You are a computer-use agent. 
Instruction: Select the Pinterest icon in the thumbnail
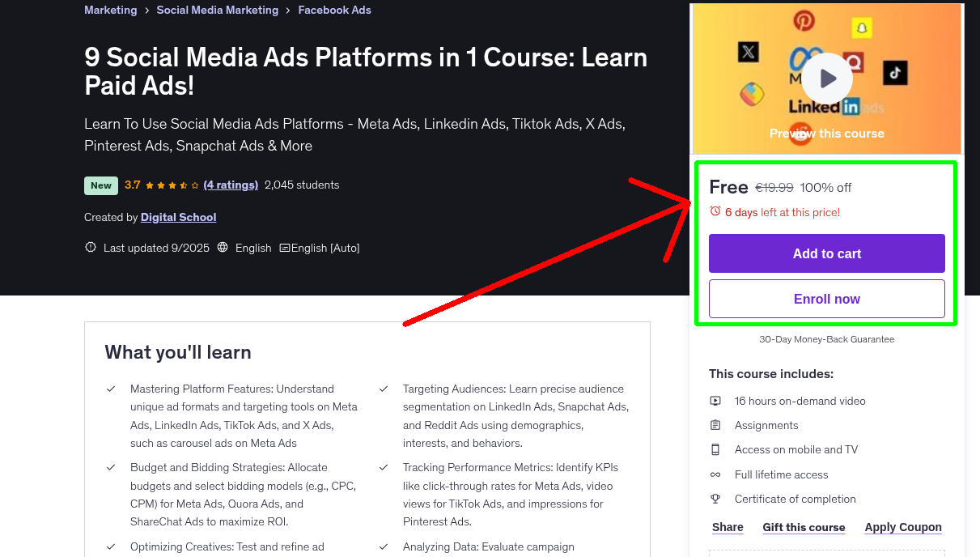804,21
